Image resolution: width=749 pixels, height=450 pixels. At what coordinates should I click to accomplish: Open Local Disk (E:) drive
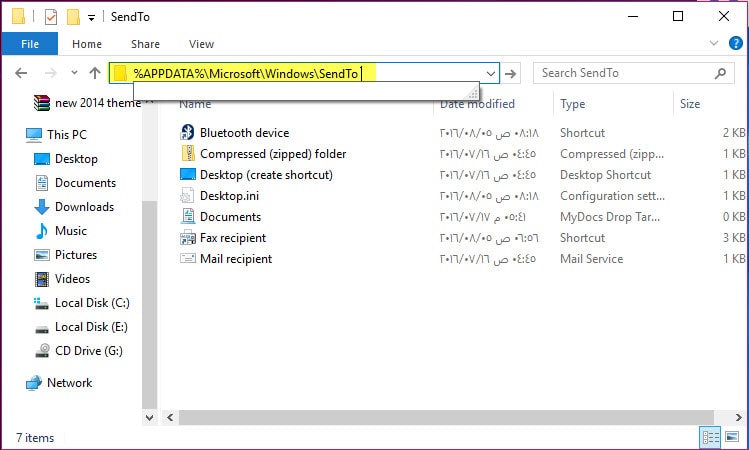[81, 327]
